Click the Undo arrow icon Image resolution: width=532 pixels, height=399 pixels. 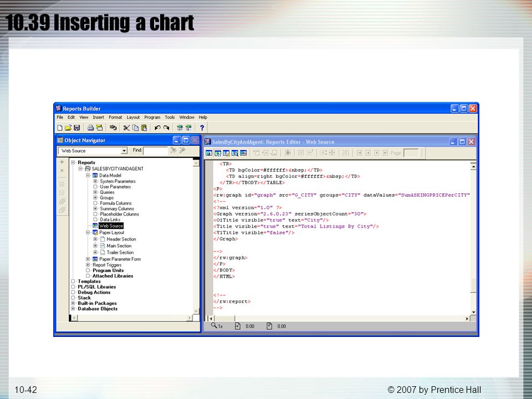point(157,128)
